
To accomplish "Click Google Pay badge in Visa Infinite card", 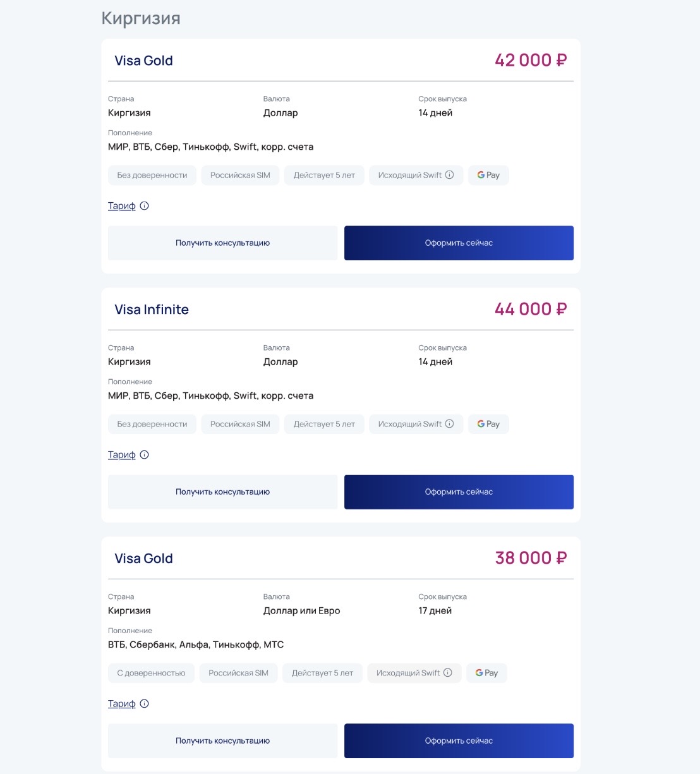I will tap(488, 424).
